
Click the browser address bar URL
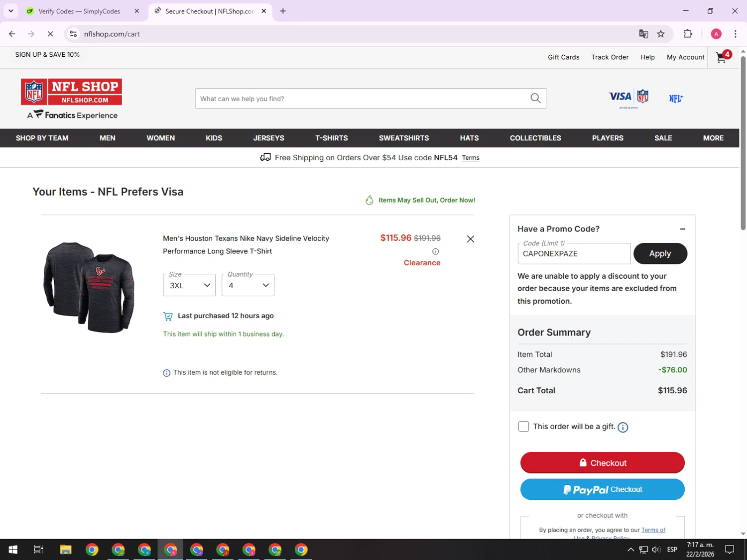112,34
